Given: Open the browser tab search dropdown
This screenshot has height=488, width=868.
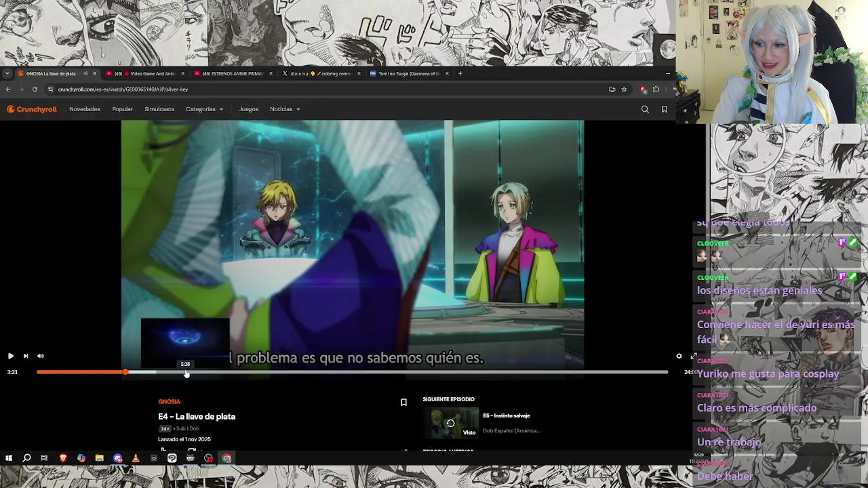Looking at the screenshot, I should (x=7, y=73).
